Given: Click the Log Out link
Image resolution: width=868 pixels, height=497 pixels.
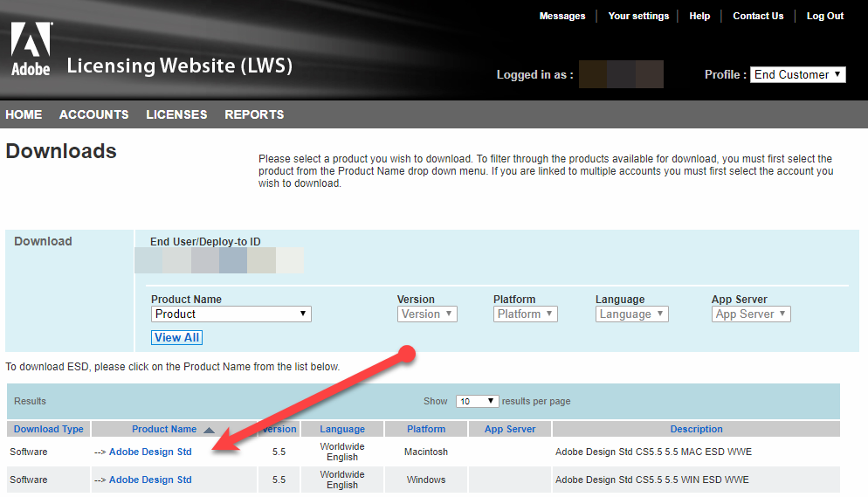Looking at the screenshot, I should 825,16.
